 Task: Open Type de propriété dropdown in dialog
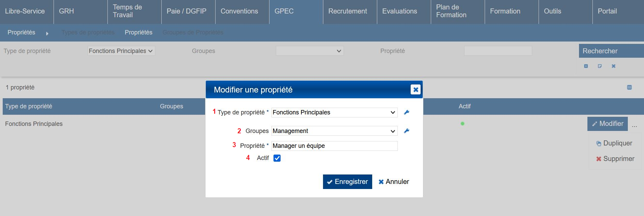[334, 112]
